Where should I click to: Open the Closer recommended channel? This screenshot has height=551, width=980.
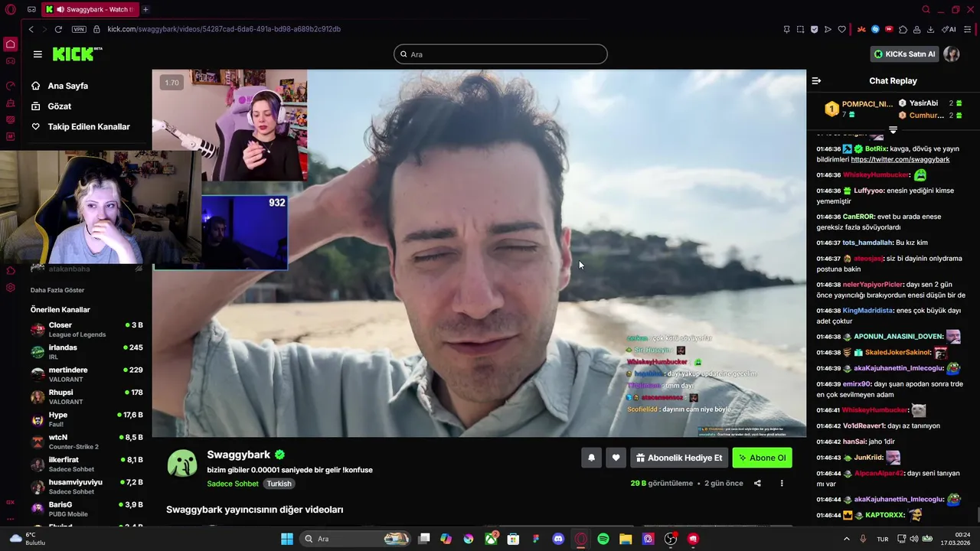coord(87,330)
